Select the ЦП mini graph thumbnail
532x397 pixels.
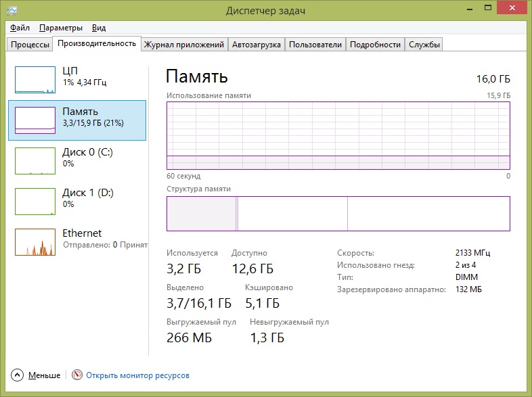pos(35,80)
